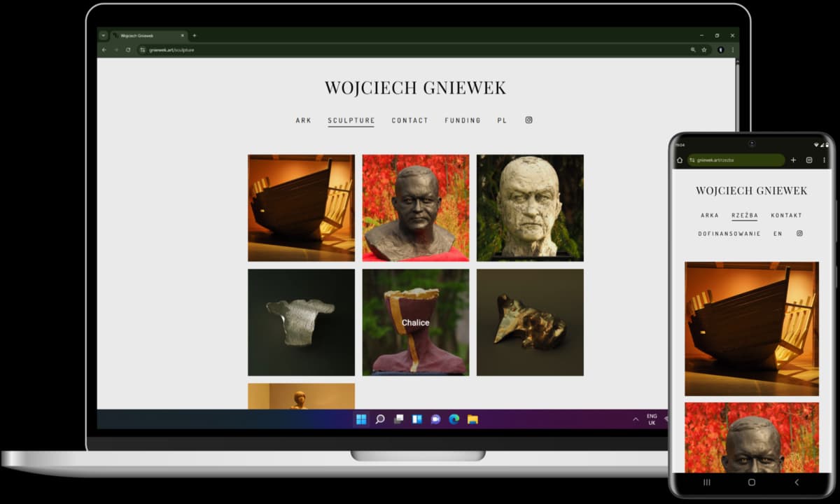Tap the KONTAKT link on mobile
Viewport: 840px width, 504px height.
(x=786, y=216)
